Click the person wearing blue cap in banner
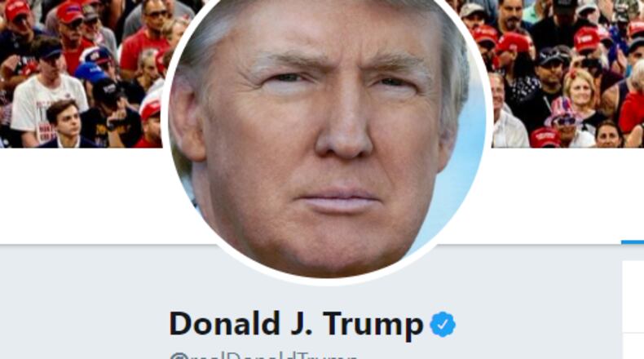This screenshot has height=359, width=644. [x=91, y=78]
